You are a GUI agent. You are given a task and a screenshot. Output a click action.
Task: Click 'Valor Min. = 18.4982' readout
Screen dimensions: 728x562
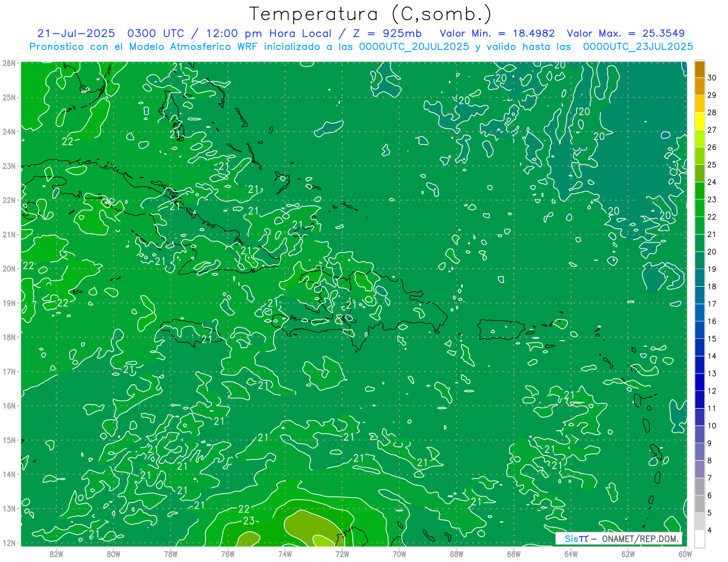point(497,33)
